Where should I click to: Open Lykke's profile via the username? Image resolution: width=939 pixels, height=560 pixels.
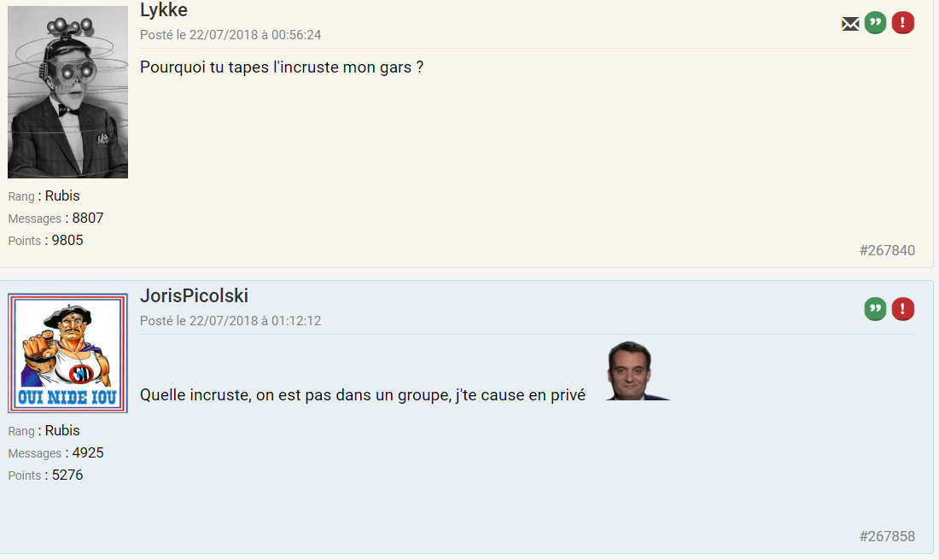(x=164, y=10)
